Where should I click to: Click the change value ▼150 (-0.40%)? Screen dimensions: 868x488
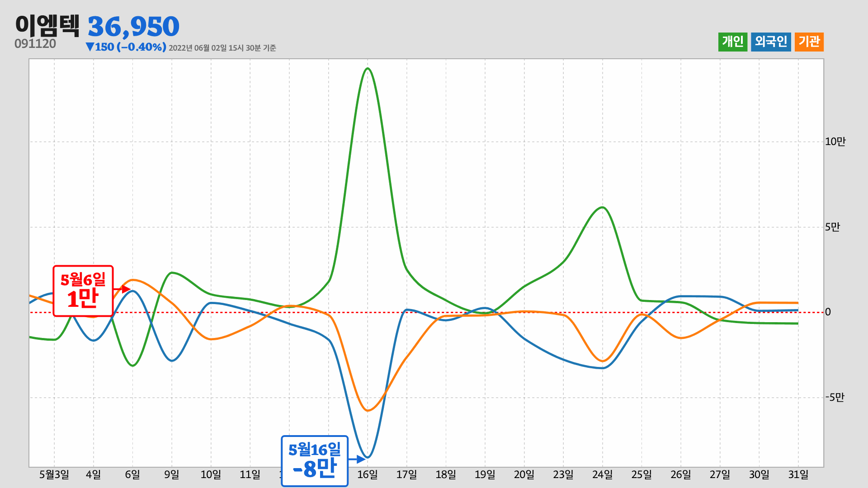[126, 47]
